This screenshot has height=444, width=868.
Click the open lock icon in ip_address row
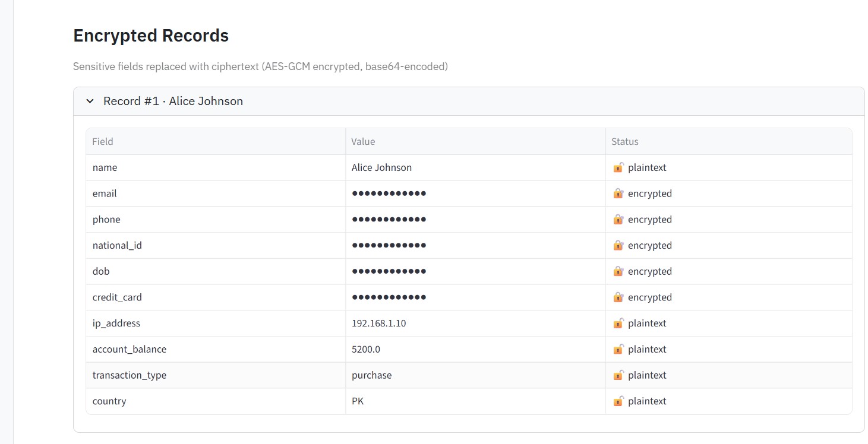point(618,323)
